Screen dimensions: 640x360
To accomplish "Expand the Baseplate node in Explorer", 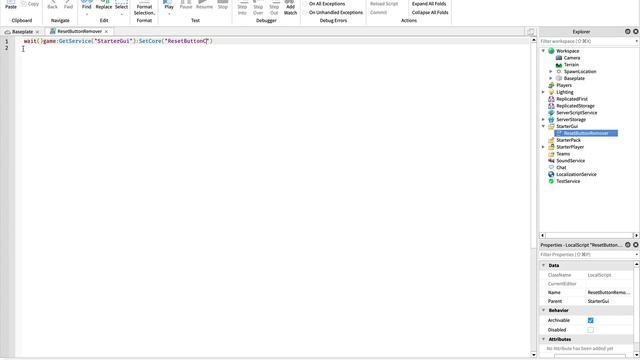I will tap(551, 78).
